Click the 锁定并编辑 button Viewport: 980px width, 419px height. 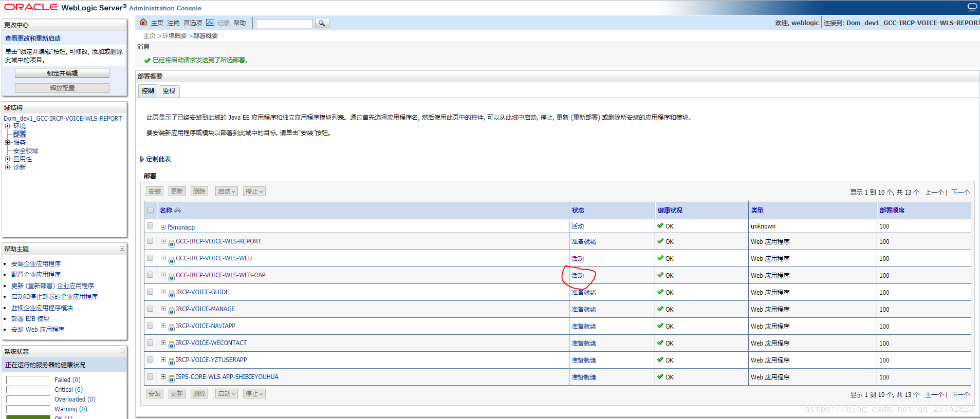62,73
